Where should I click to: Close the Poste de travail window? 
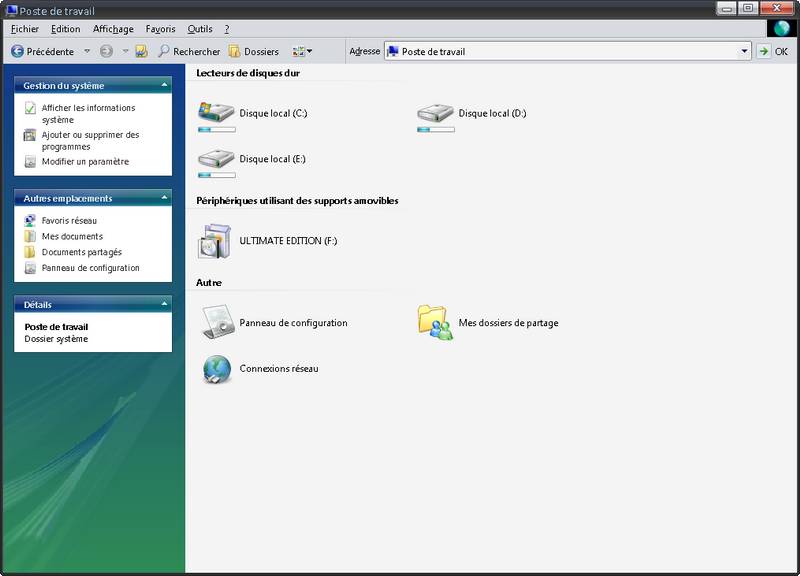pos(777,8)
